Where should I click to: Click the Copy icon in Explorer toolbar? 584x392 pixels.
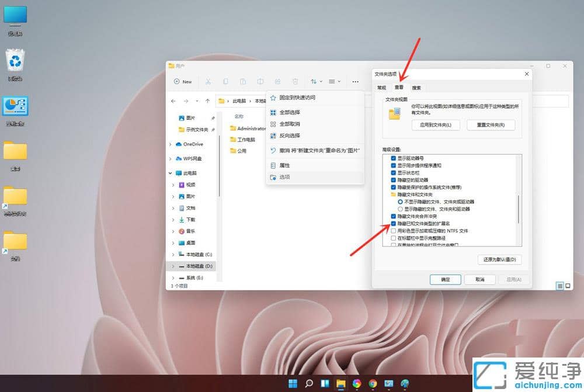(226, 81)
